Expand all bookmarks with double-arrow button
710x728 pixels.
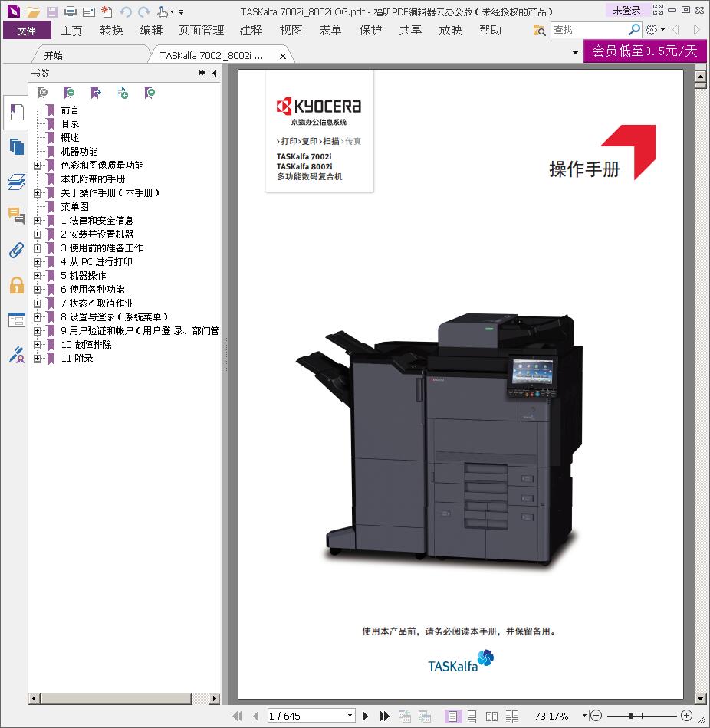[202, 73]
